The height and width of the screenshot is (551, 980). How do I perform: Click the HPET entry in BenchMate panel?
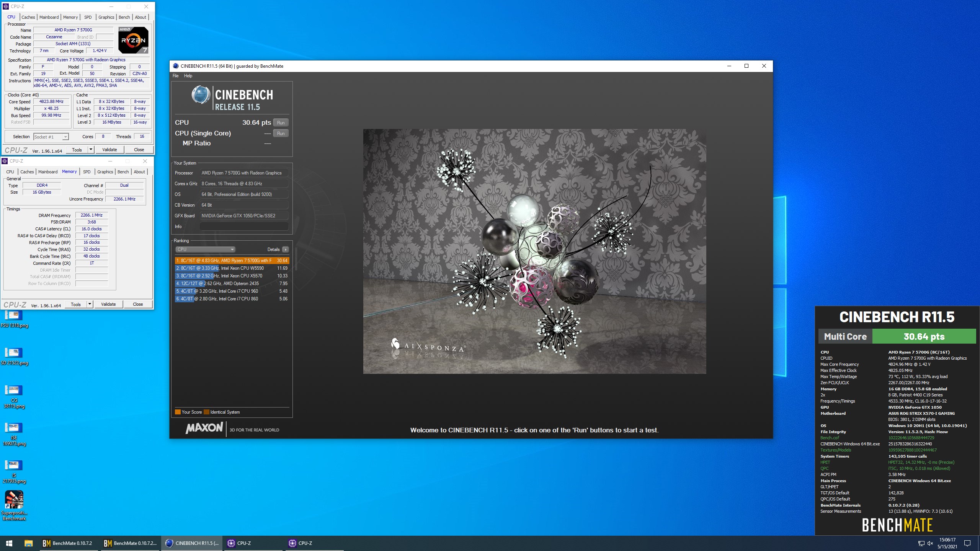pos(825,462)
